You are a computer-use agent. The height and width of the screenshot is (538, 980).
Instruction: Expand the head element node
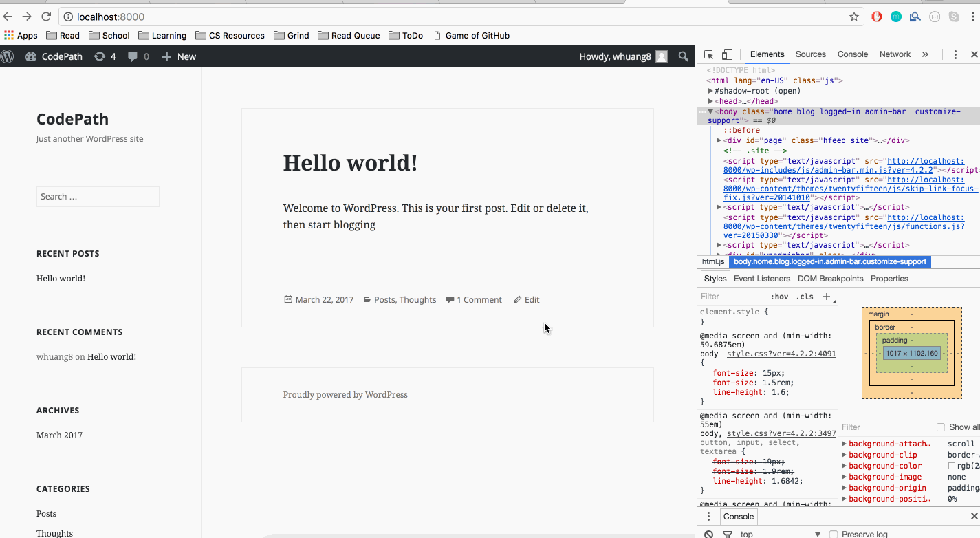[711, 101]
